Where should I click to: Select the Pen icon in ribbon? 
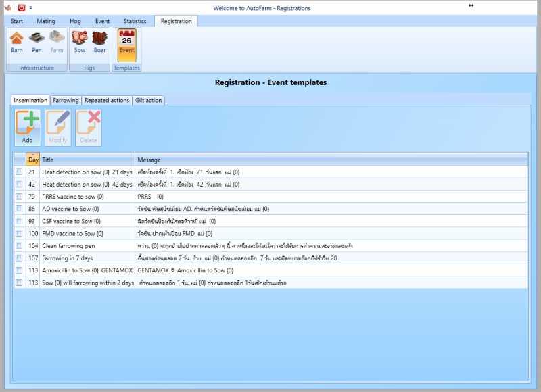click(x=37, y=42)
